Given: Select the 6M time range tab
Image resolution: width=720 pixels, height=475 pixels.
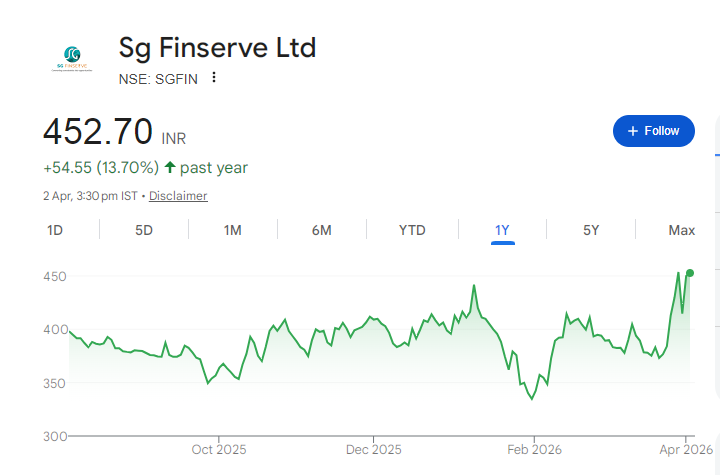Looking at the screenshot, I should (x=321, y=230).
